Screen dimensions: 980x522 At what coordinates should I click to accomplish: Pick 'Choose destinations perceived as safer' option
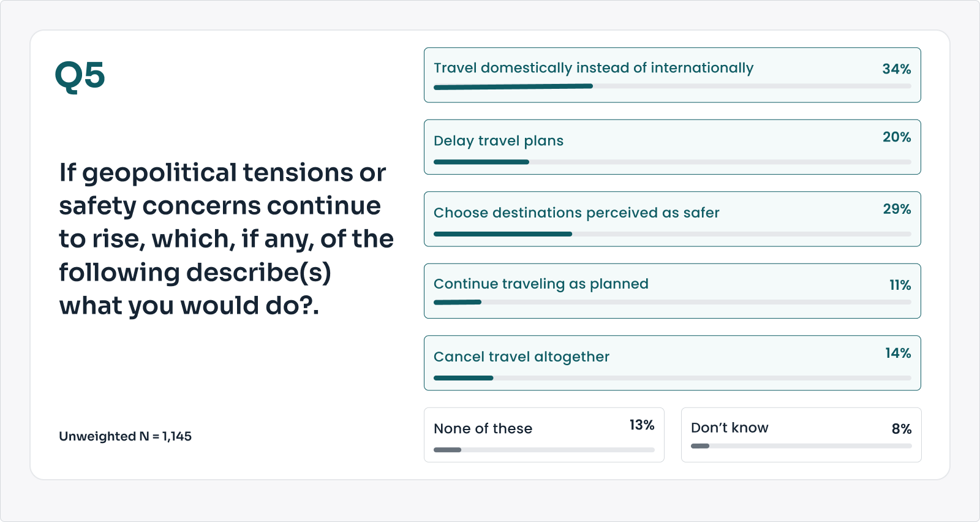[x=576, y=213]
